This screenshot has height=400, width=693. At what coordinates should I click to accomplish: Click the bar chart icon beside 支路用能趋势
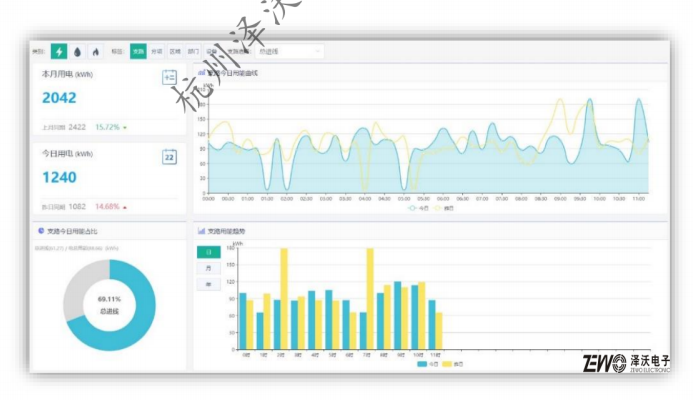coord(202,231)
